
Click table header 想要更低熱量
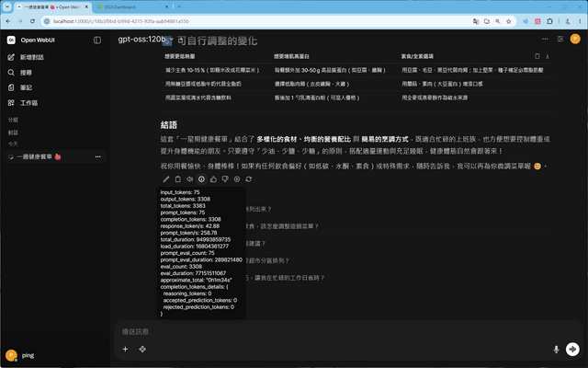180,56
